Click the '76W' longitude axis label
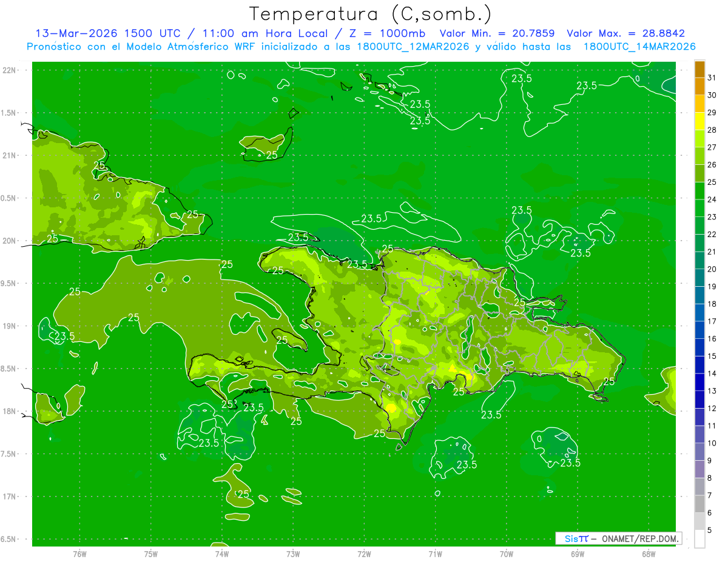728x562 pixels. [x=79, y=554]
